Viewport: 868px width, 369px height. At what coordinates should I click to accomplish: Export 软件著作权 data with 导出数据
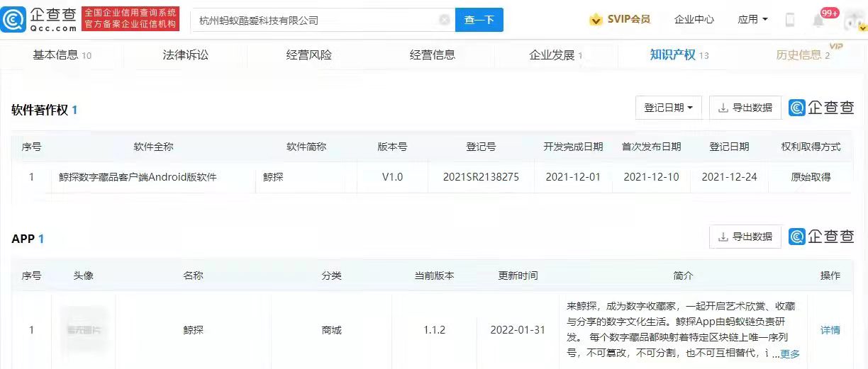pos(745,108)
